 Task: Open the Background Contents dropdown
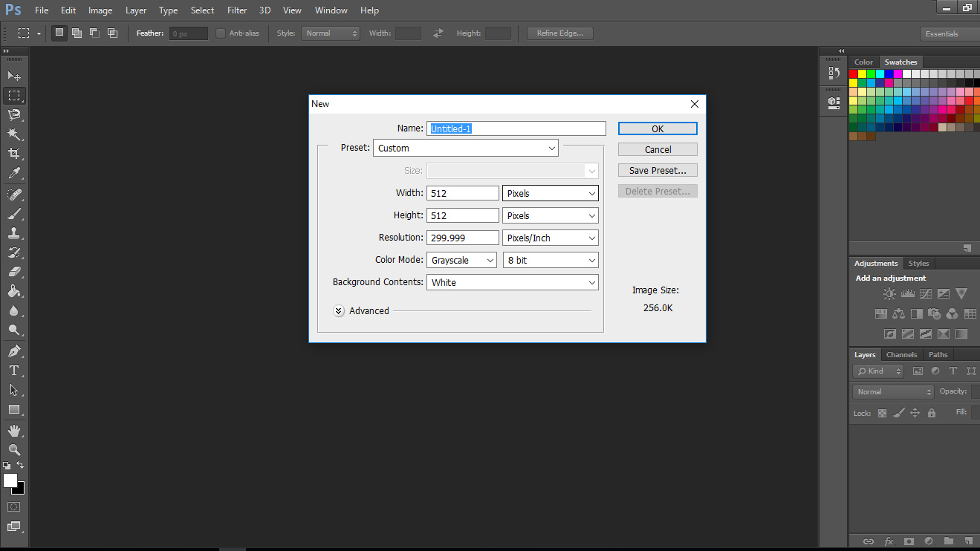tap(513, 282)
